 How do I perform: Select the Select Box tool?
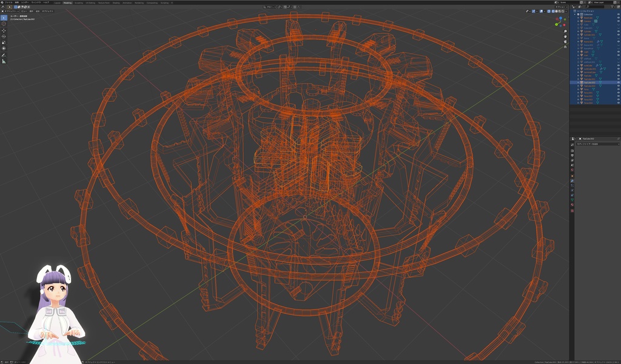tap(4, 18)
